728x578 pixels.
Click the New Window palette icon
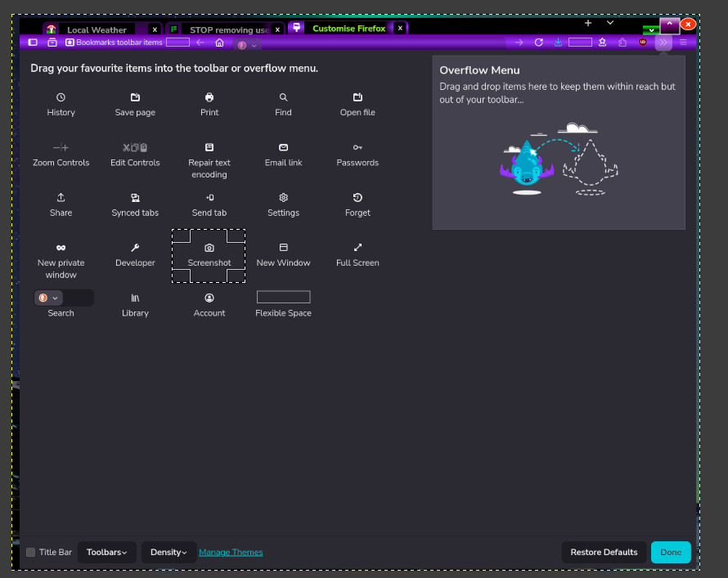(x=283, y=248)
